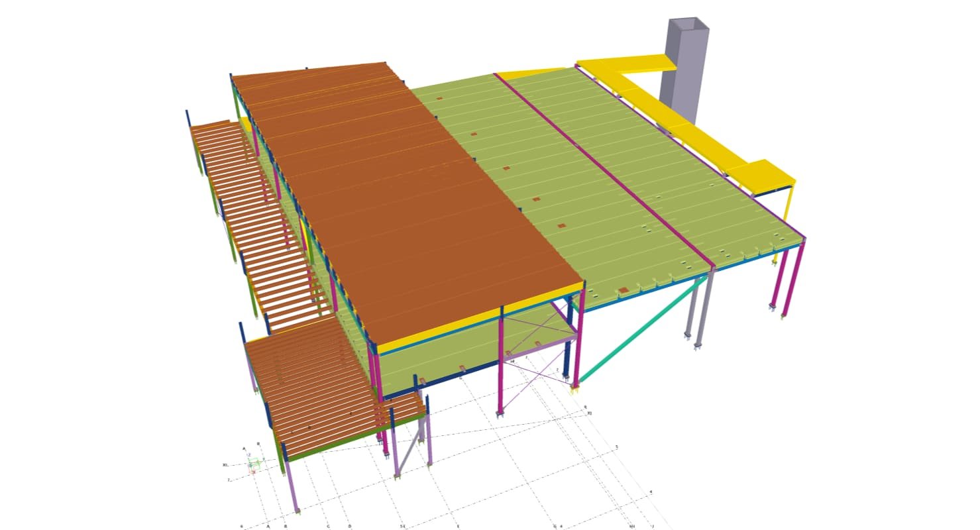Click grid label C at bottom
The width and height of the screenshot is (980, 530).
328,527
